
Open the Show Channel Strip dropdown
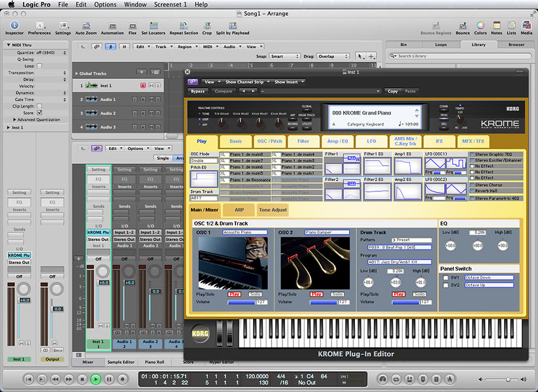pos(247,82)
